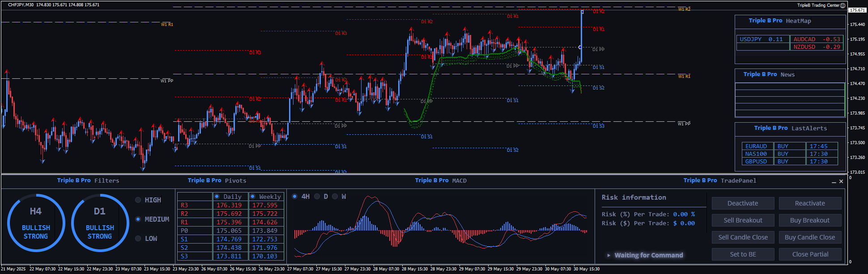Toggle the Weekly pivots radio button

(253, 197)
